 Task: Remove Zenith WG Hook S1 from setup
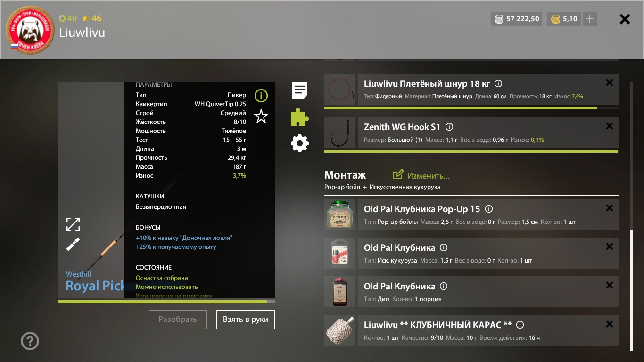click(x=609, y=126)
